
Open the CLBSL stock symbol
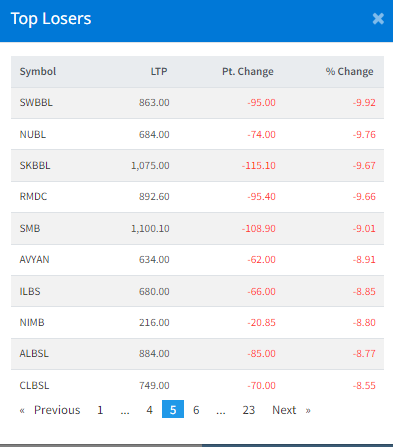34,385
